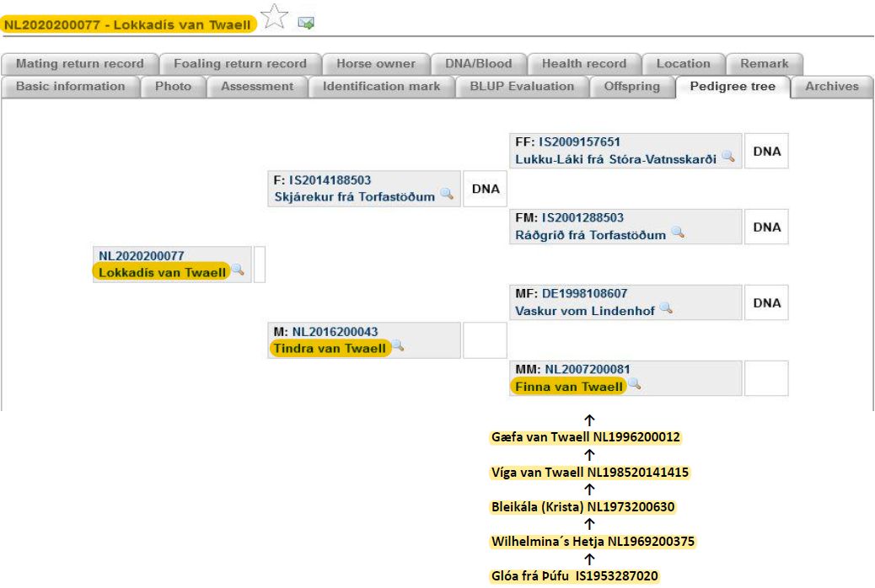
Task: Click DNA button for sire Skjárekur
Action: click(x=486, y=190)
